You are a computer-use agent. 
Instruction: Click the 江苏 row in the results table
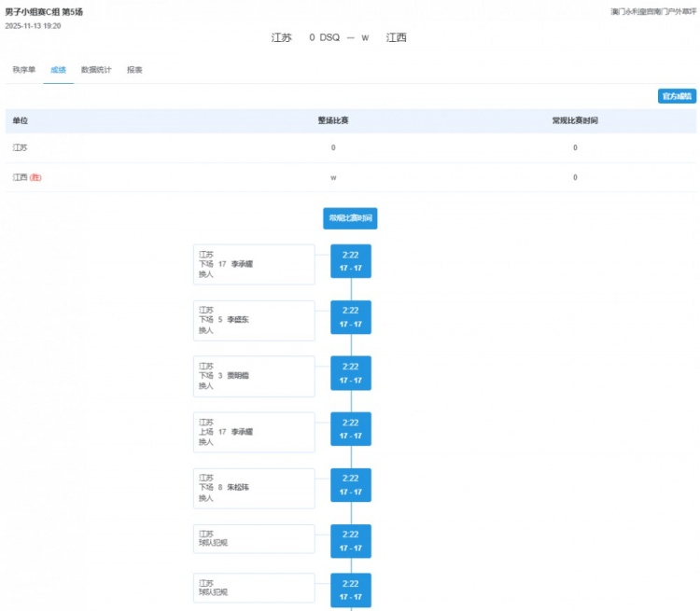tap(350, 147)
